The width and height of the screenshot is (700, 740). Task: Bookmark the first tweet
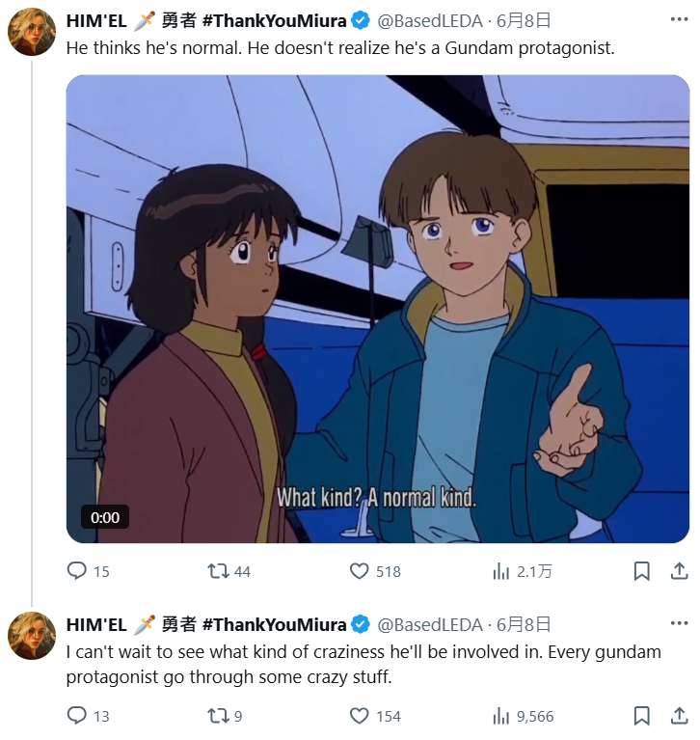coord(641,571)
